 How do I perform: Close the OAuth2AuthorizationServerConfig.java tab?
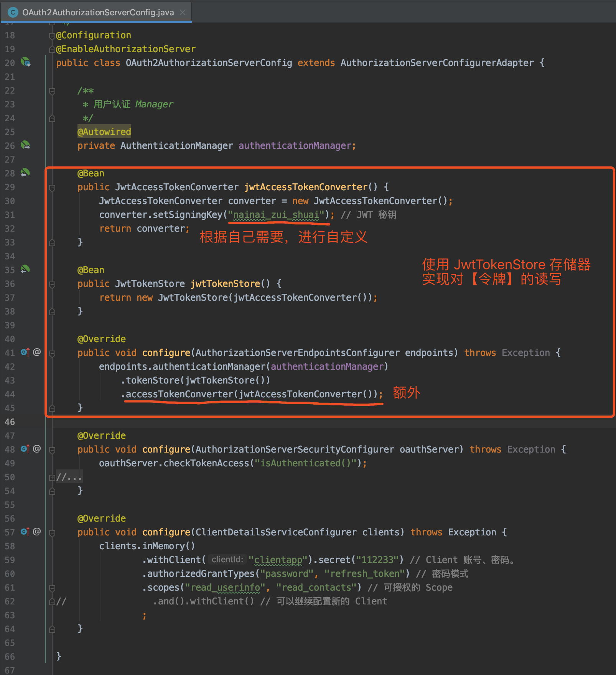(x=183, y=12)
